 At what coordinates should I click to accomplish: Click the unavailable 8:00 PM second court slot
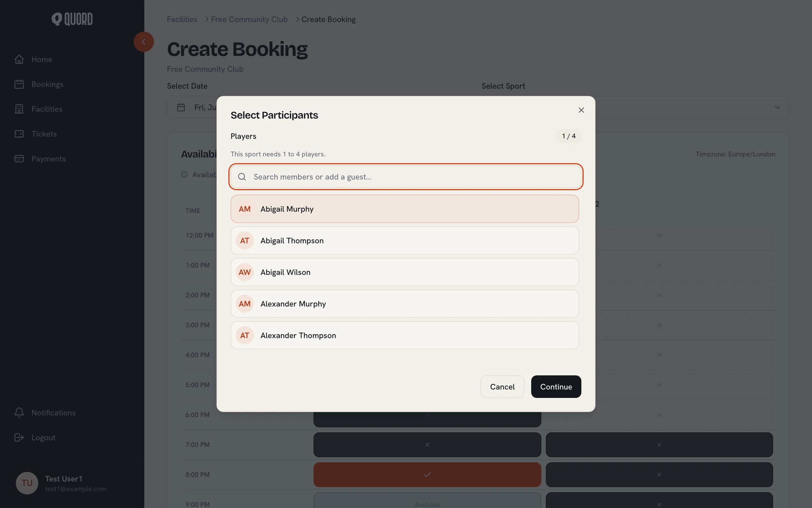tap(659, 475)
